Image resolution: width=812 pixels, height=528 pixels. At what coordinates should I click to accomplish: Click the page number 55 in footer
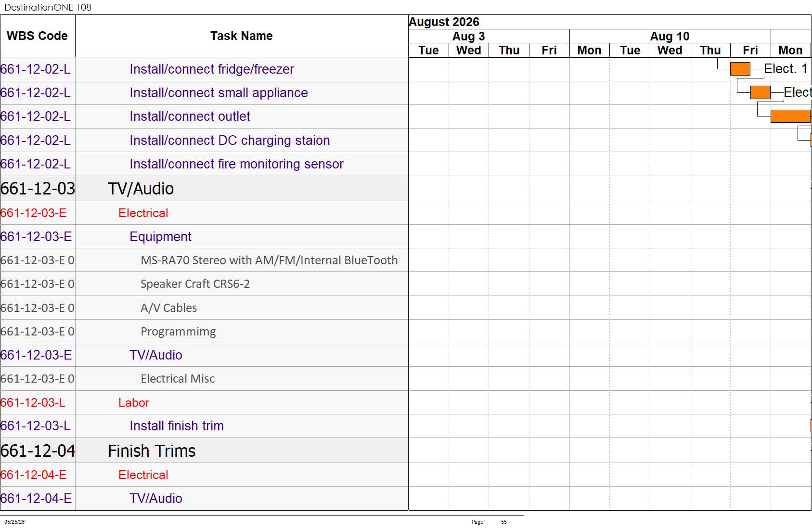(503, 522)
